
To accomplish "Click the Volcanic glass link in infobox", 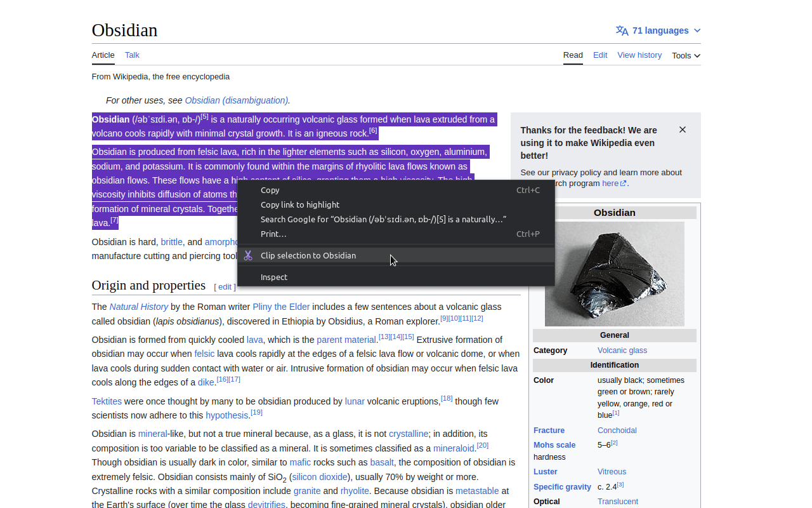I will coord(622,350).
